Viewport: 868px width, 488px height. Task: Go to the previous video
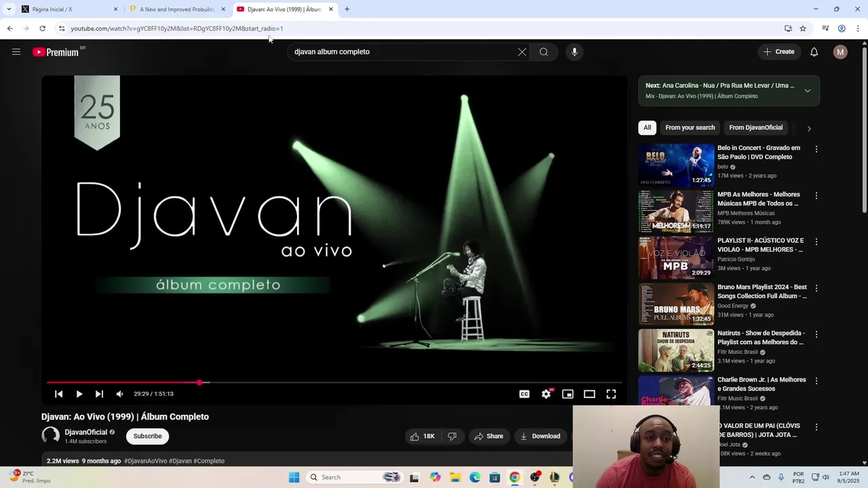pyautogui.click(x=59, y=394)
